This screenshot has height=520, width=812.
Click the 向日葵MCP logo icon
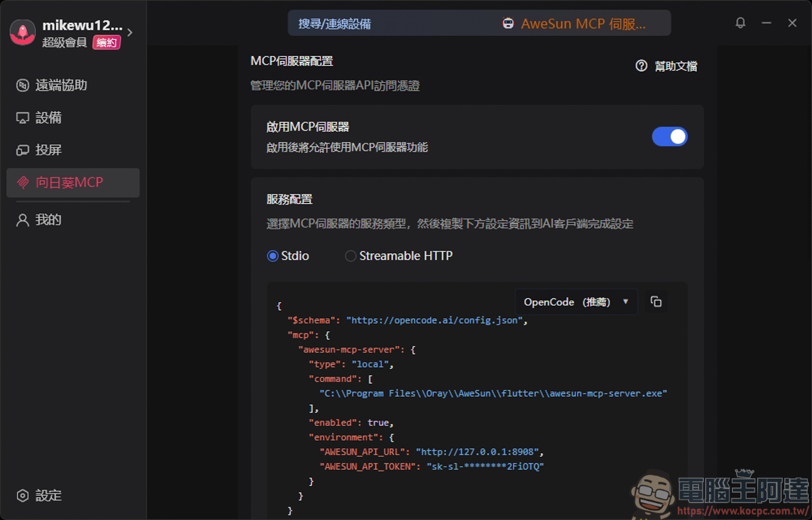click(x=23, y=182)
